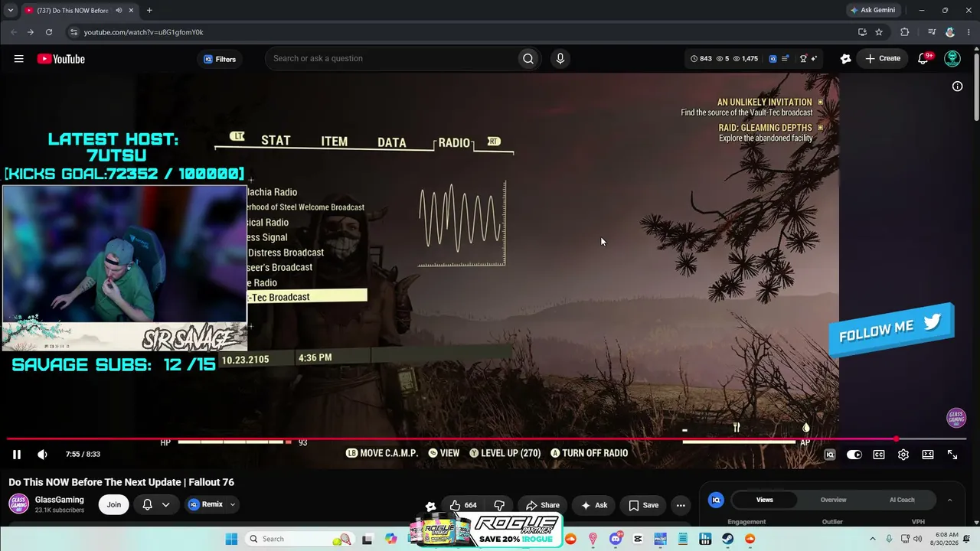Switch to the Overview tab
The height and width of the screenshot is (551, 980).
coord(834,500)
